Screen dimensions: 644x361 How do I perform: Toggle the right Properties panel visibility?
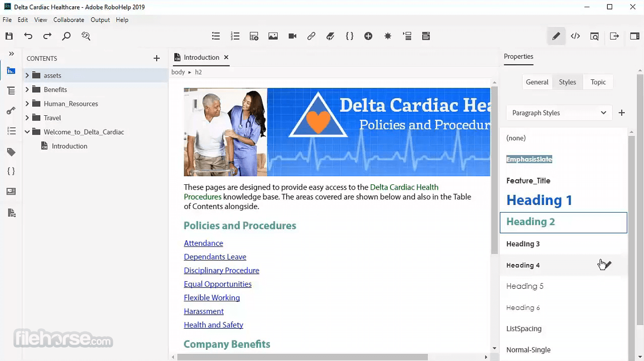[x=635, y=36]
